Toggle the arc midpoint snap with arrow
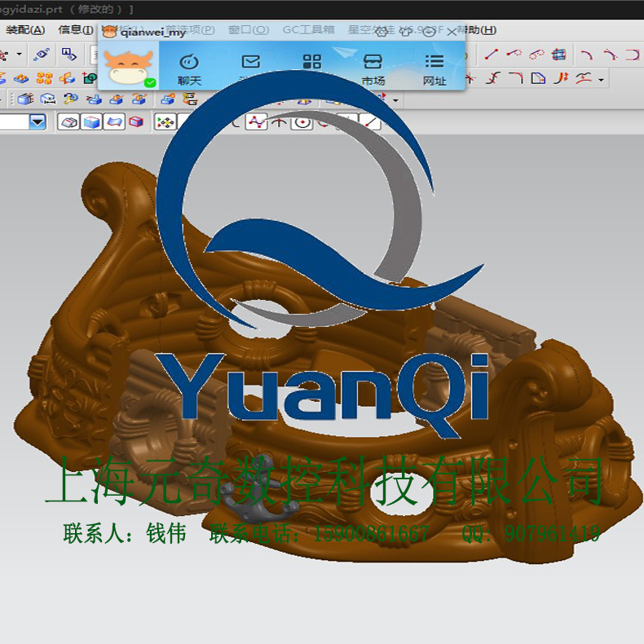This screenshot has width=644, height=644. coord(280,122)
